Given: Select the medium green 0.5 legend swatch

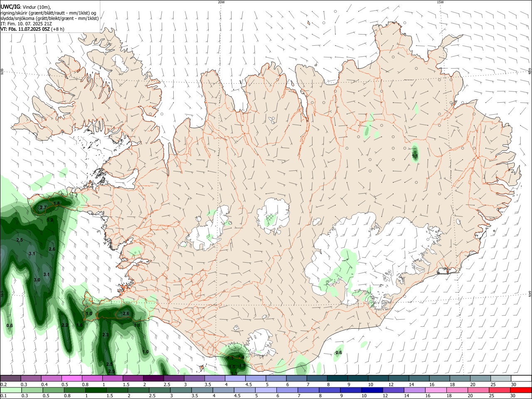Looking at the screenshot, I should click(53, 390).
